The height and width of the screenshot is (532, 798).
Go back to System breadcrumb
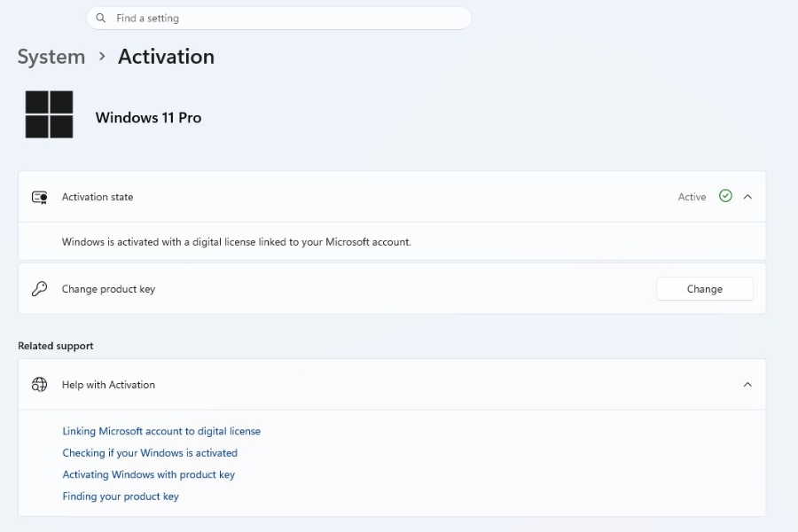pos(51,57)
